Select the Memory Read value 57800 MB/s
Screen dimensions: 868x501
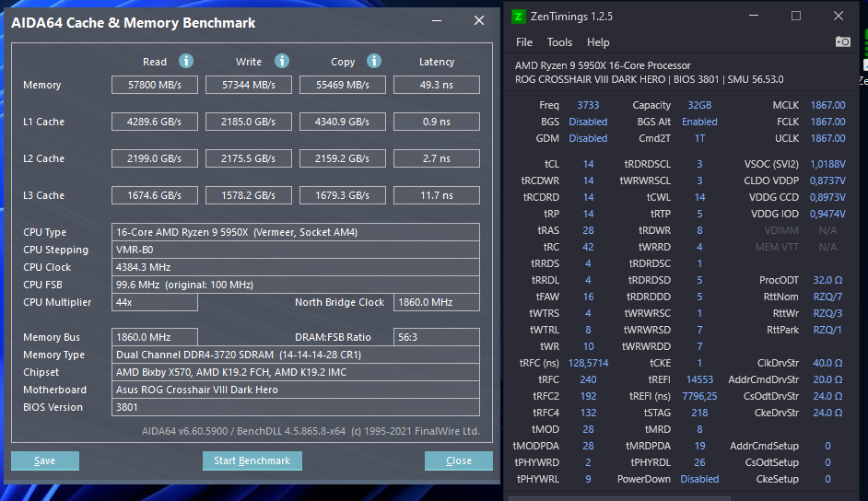pos(155,85)
